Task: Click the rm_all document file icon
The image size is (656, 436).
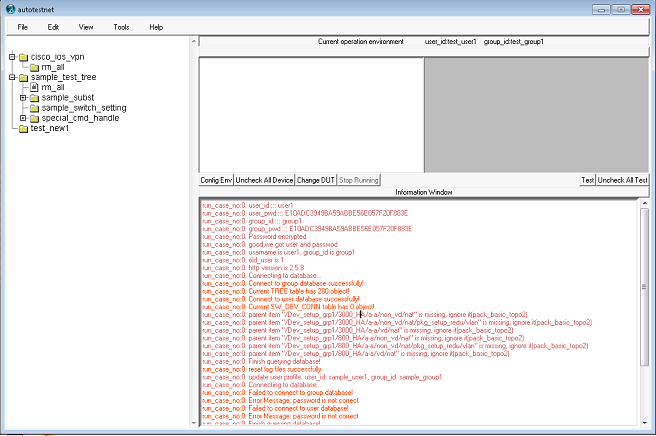Action: (x=34, y=87)
